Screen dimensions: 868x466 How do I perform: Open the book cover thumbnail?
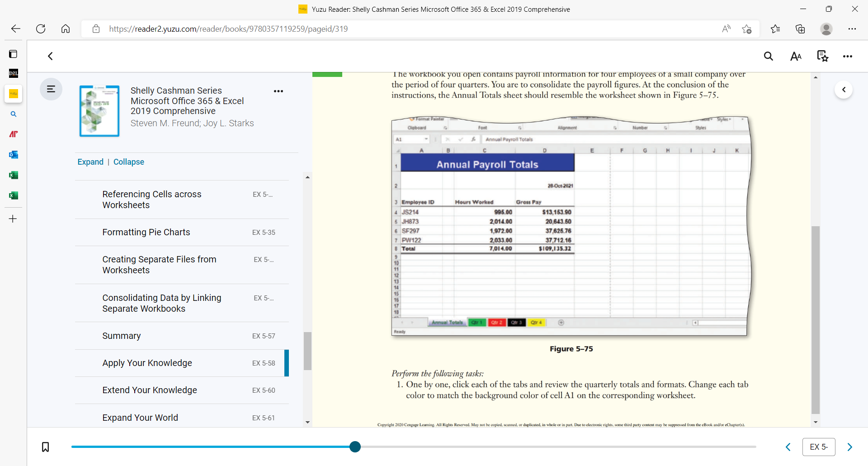tap(99, 111)
